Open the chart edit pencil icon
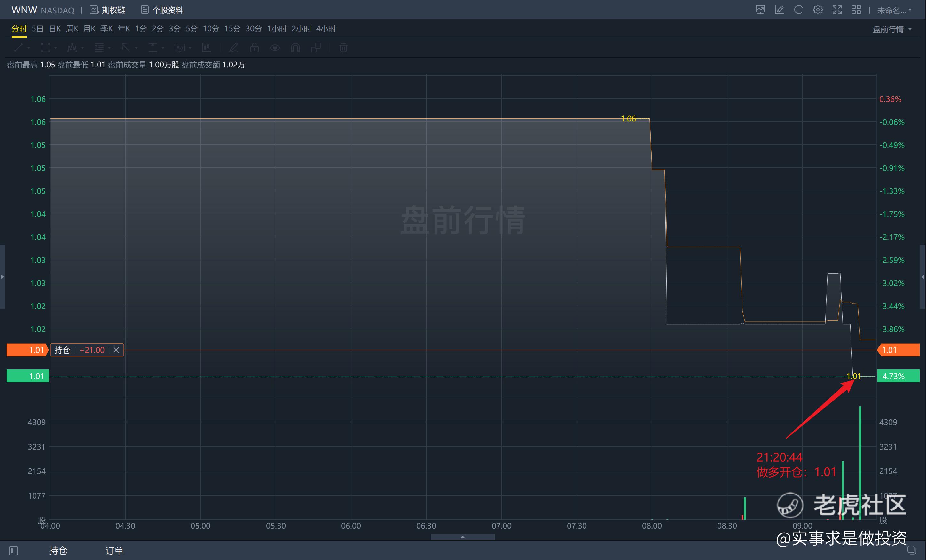Screen dimensions: 926x560 tap(779, 10)
